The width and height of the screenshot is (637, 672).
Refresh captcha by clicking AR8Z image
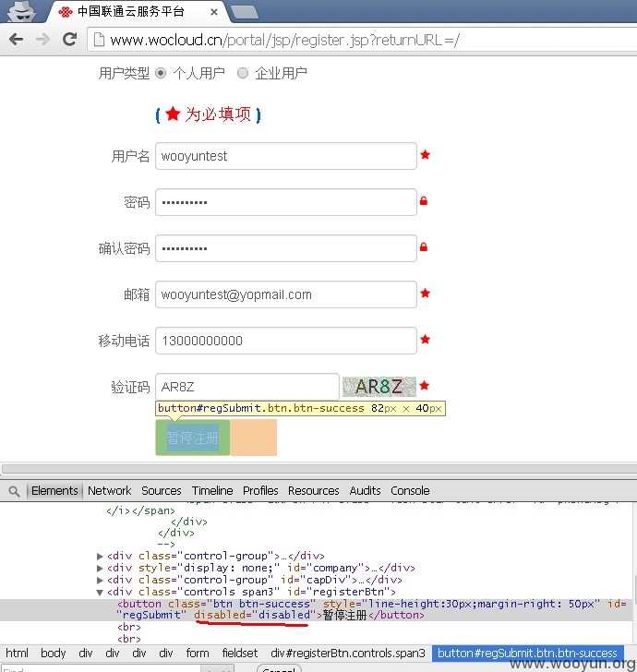[x=379, y=387]
